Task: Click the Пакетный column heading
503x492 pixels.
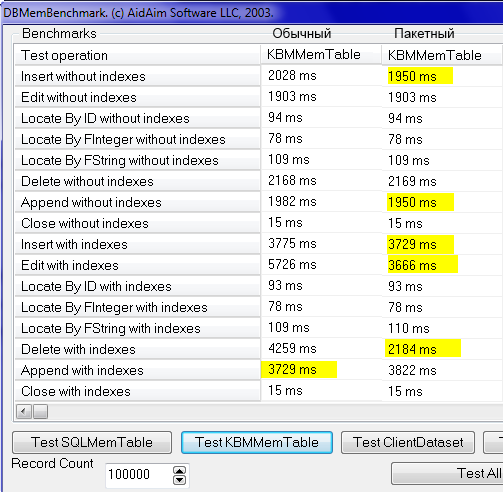Action: (424, 33)
